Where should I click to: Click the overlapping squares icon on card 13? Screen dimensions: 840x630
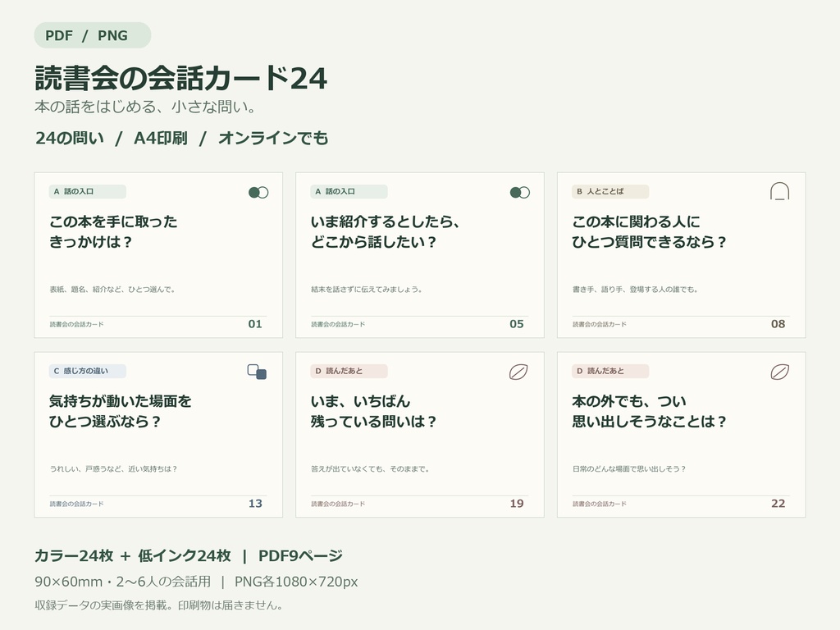(257, 372)
